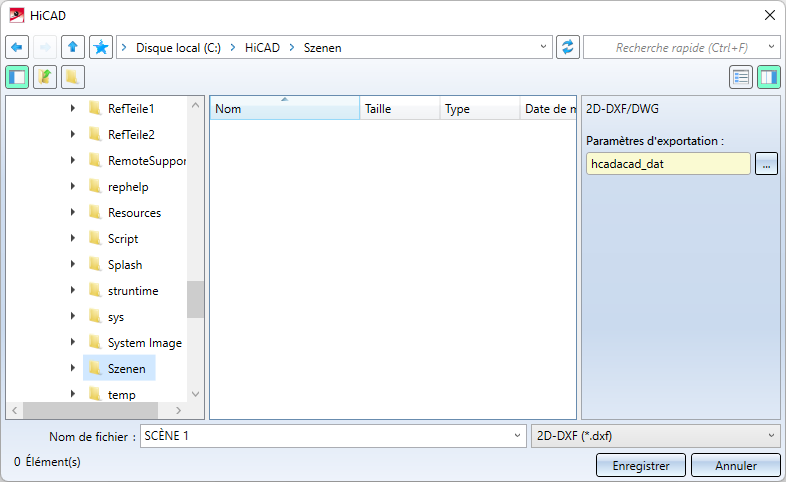Expand the rephelp folder
The width and height of the screenshot is (786, 482).
[73, 186]
